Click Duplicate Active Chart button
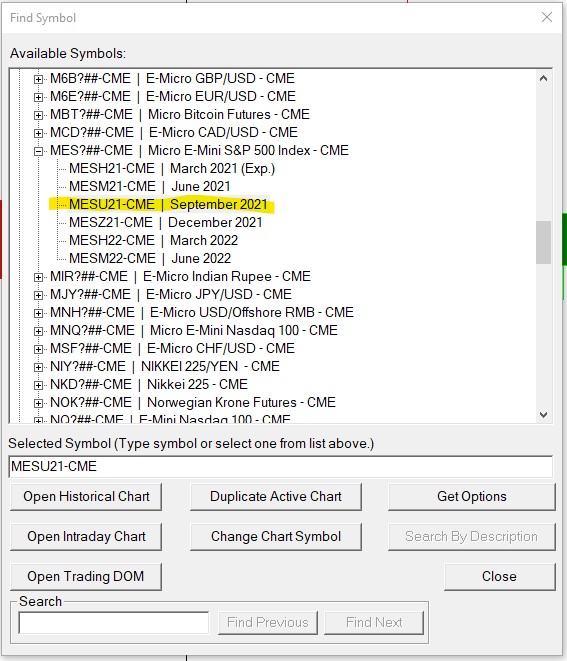Viewport: 567px width, 661px height. click(276, 497)
